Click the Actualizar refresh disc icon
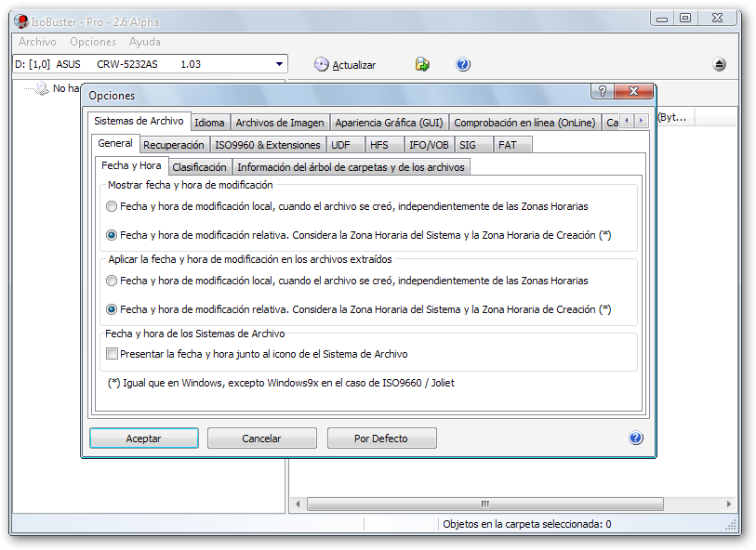 (322, 65)
